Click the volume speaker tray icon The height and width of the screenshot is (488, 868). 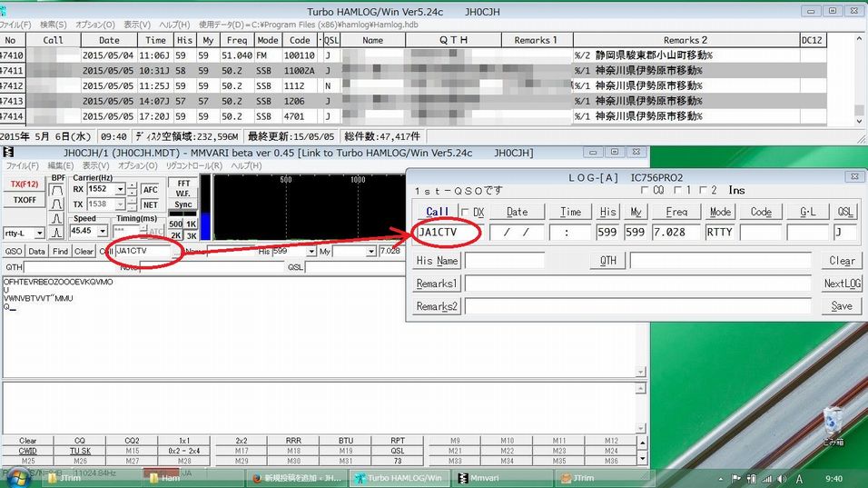point(782,479)
